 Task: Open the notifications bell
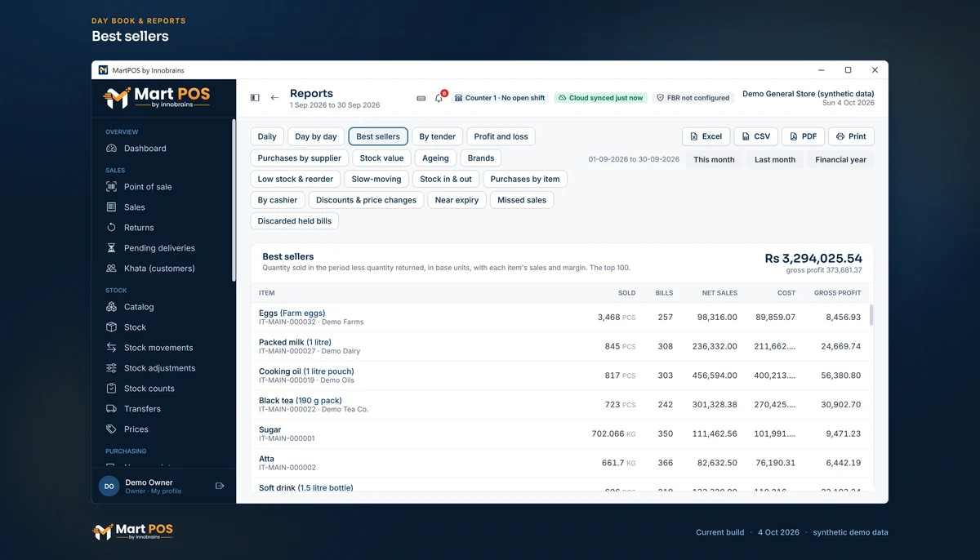pos(439,98)
